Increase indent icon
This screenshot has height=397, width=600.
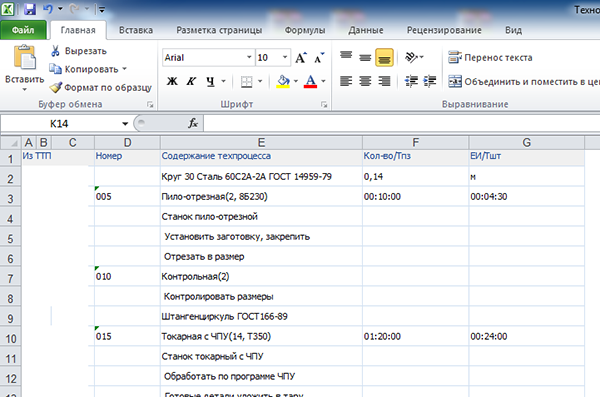tap(430, 81)
